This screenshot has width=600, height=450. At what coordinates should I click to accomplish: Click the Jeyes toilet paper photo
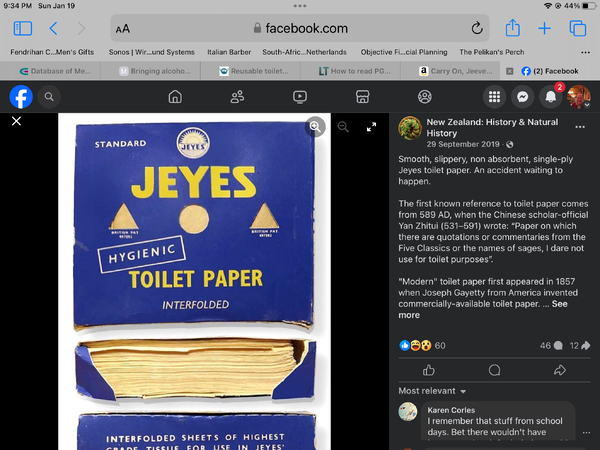click(194, 281)
